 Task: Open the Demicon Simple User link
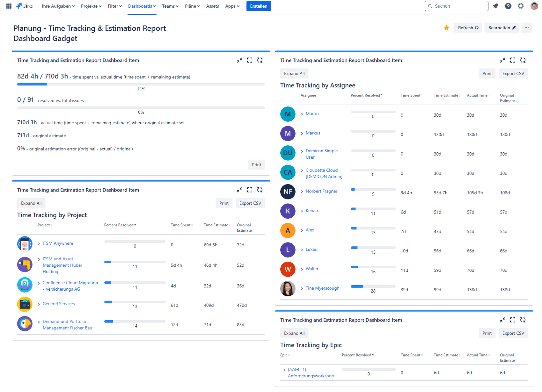click(x=321, y=154)
